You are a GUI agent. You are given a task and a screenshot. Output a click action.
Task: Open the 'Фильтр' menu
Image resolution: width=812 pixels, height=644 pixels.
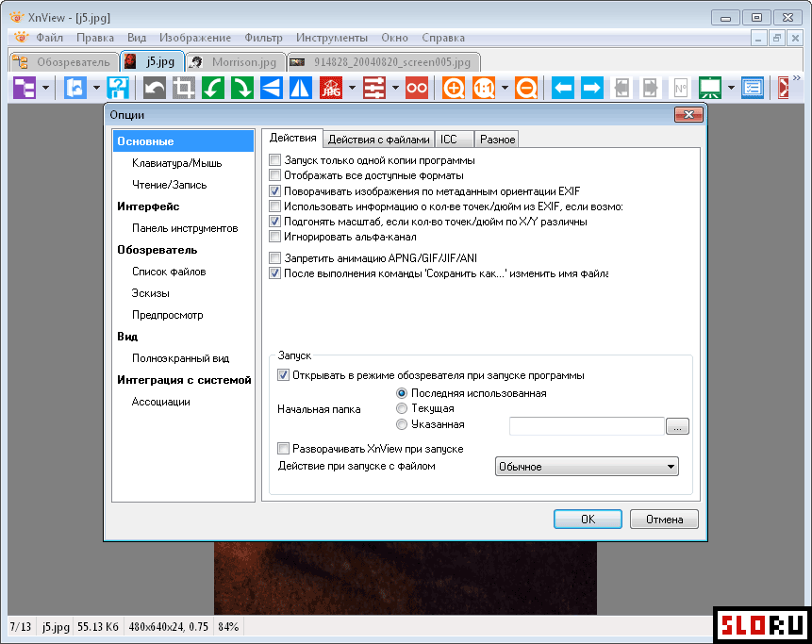[x=263, y=38]
